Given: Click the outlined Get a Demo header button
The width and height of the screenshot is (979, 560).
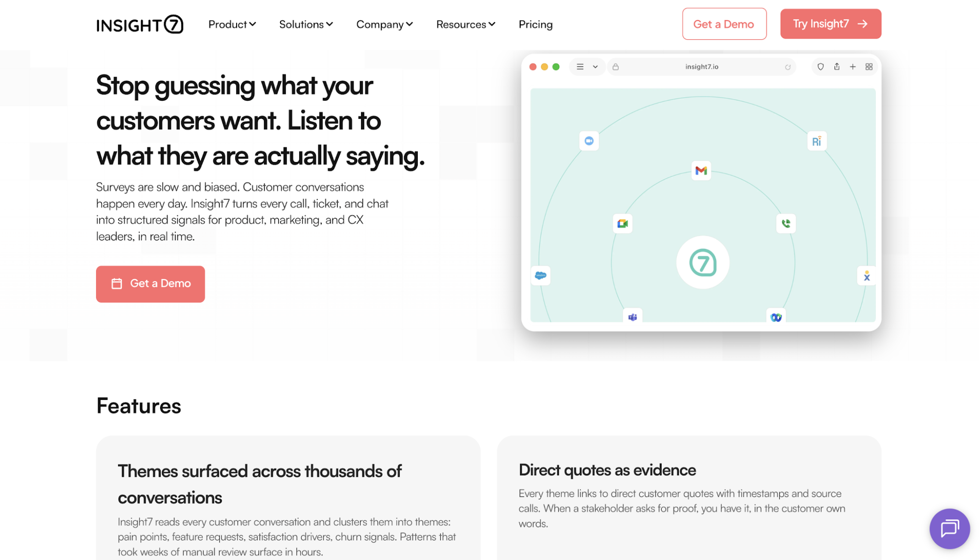Looking at the screenshot, I should pos(724,24).
